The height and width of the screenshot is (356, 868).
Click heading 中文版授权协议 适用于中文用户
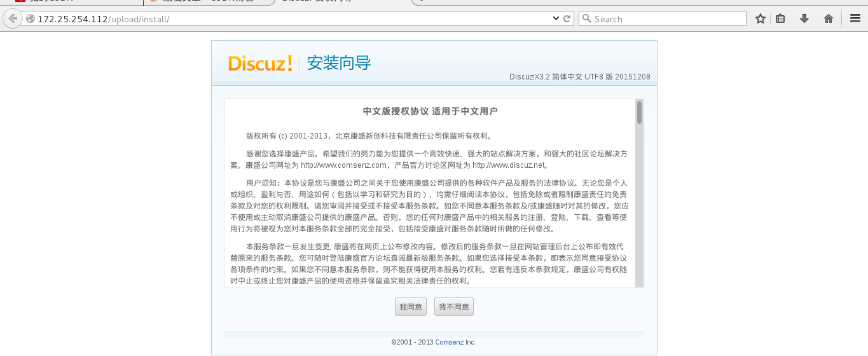coord(431,111)
